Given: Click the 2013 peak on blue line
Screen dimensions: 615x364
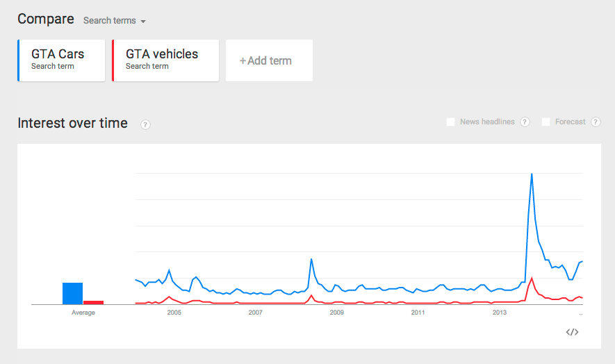Looking at the screenshot, I should [532, 174].
